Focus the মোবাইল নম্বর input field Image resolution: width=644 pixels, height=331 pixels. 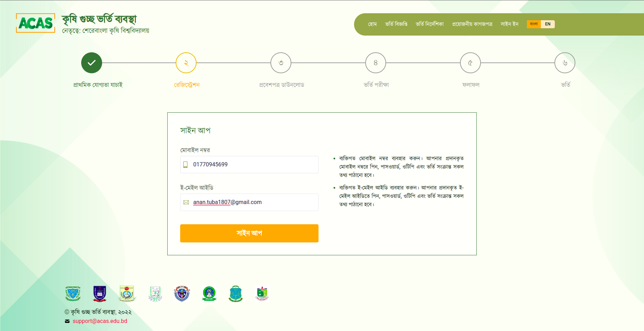pyautogui.click(x=254, y=165)
